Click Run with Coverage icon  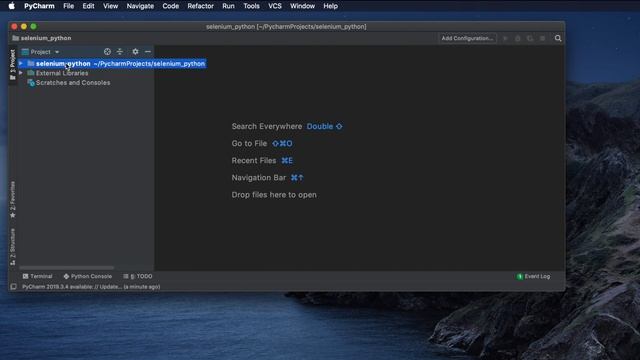pos(530,38)
